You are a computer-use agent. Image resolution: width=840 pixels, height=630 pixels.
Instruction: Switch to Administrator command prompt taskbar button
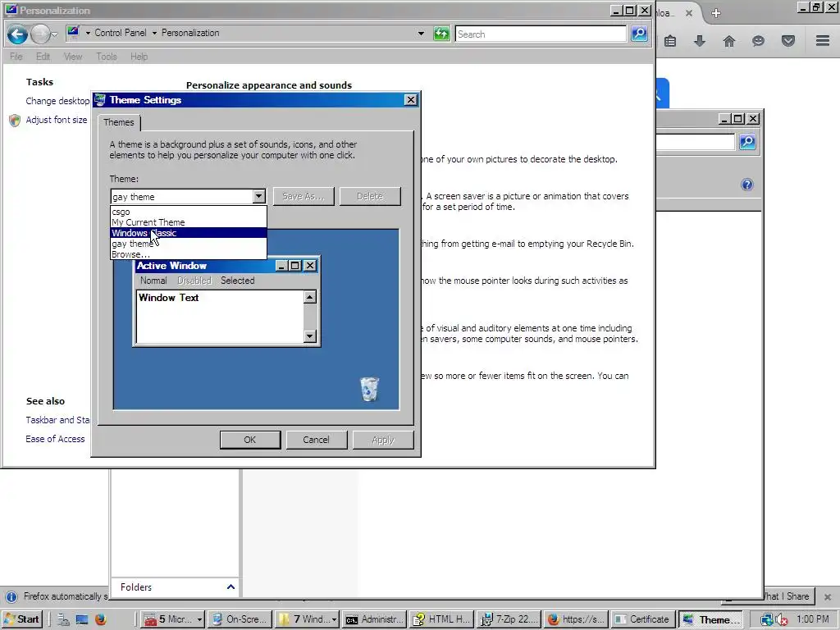pos(374,619)
